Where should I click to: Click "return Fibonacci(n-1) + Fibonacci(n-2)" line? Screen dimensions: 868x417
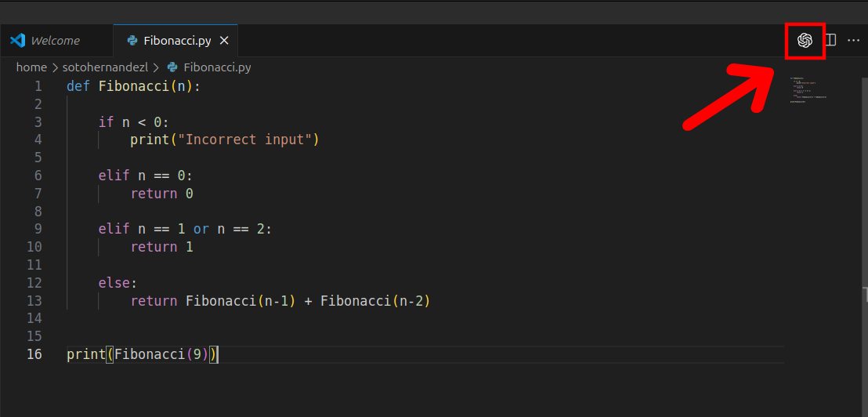pos(280,301)
